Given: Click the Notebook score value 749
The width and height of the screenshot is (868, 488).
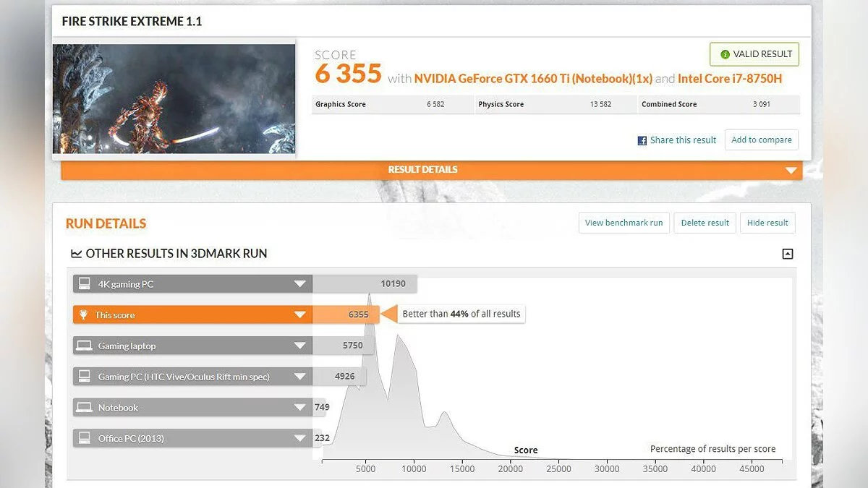Looking at the screenshot, I should point(322,407).
